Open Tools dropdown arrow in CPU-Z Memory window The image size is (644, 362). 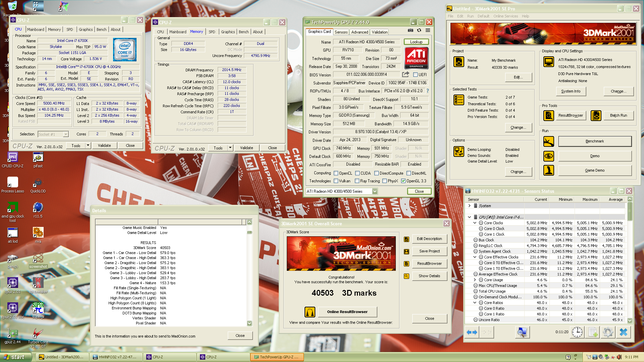pyautogui.click(x=230, y=148)
